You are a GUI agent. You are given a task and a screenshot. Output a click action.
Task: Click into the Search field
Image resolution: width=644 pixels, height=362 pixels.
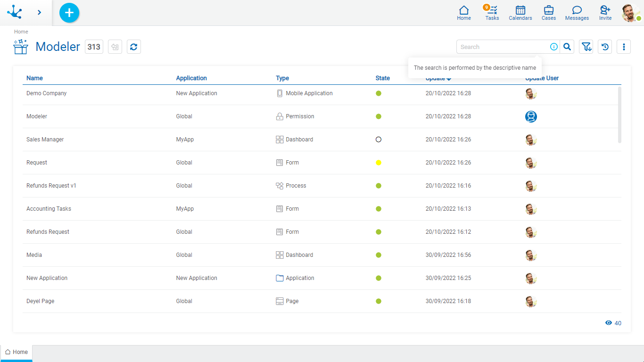pos(502,47)
